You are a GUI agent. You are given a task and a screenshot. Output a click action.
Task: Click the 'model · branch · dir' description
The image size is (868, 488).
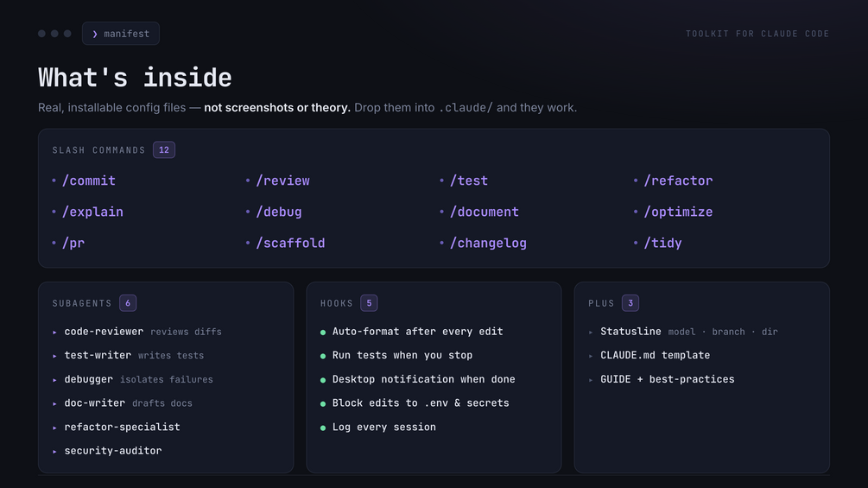pos(723,332)
